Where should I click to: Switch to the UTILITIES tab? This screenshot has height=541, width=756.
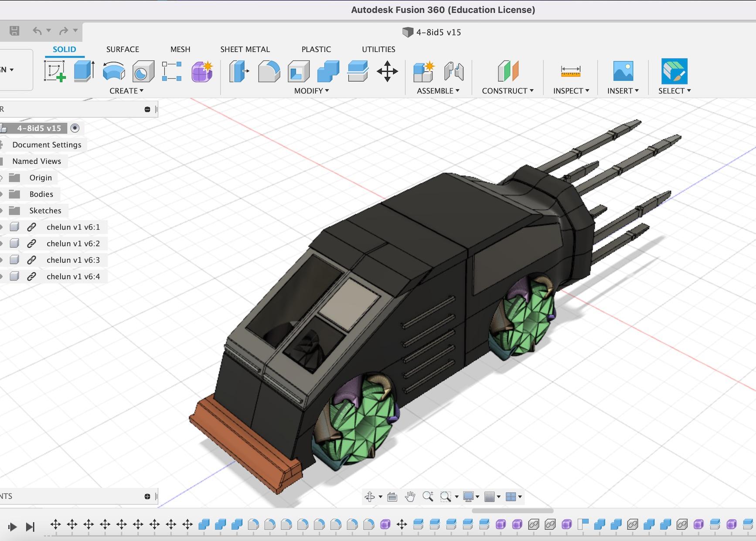[x=378, y=49]
